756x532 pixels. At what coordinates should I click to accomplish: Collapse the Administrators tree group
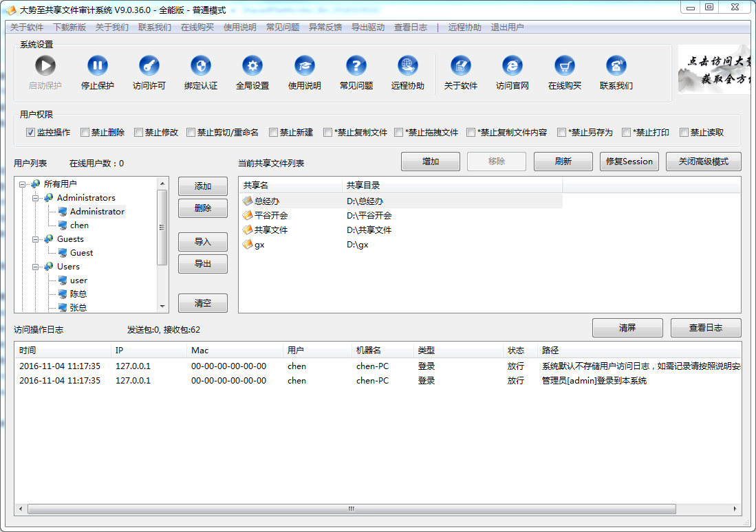(36, 198)
